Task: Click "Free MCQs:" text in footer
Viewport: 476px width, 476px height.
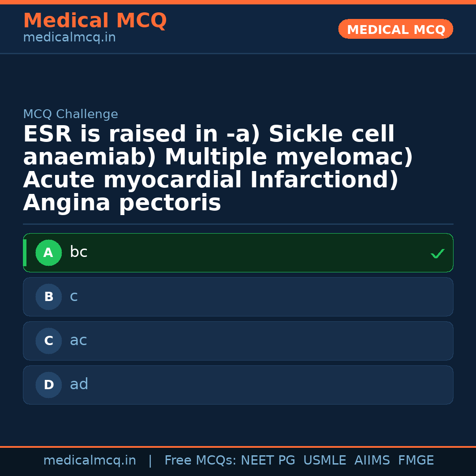Action: click(x=200, y=461)
